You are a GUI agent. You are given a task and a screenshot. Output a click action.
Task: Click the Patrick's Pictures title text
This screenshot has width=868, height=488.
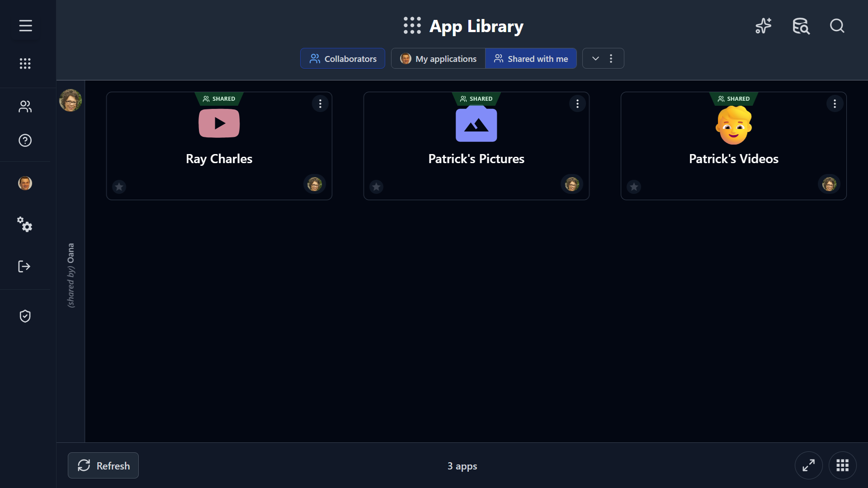(476, 159)
